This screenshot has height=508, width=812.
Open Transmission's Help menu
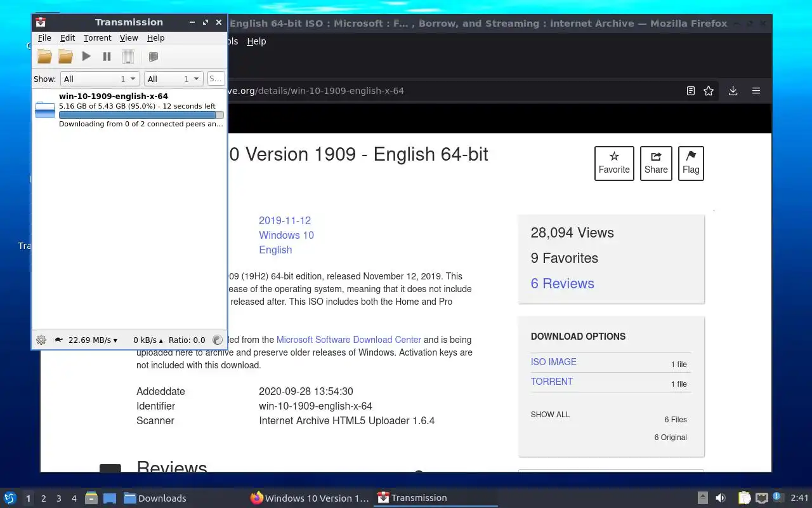tap(156, 38)
